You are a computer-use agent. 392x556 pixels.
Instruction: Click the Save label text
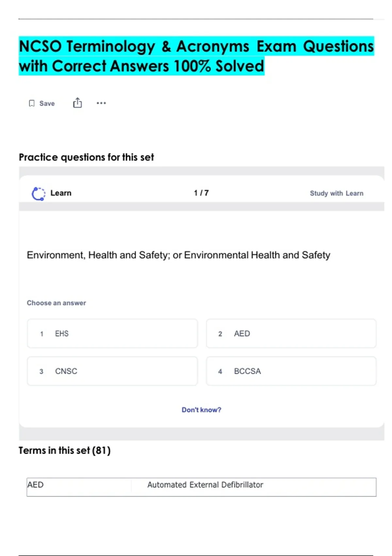[x=47, y=103]
